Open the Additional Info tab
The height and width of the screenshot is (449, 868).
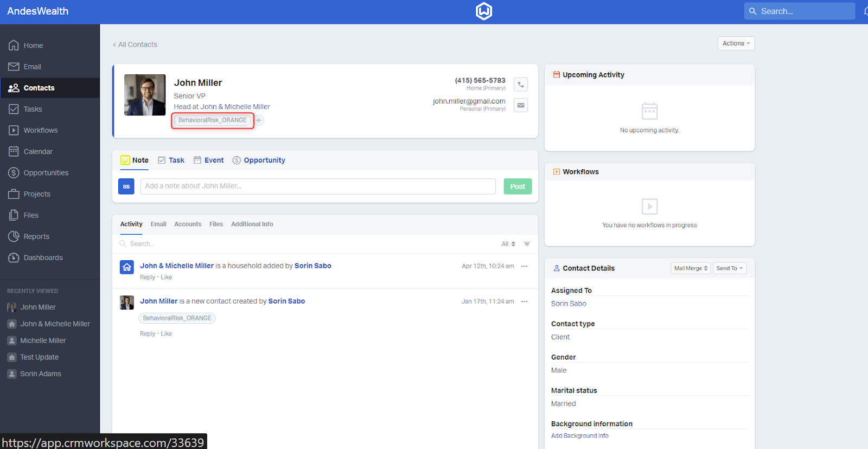coord(252,224)
